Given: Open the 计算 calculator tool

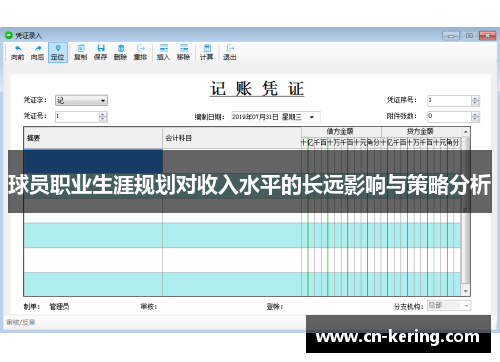Looking at the screenshot, I should (207, 48).
